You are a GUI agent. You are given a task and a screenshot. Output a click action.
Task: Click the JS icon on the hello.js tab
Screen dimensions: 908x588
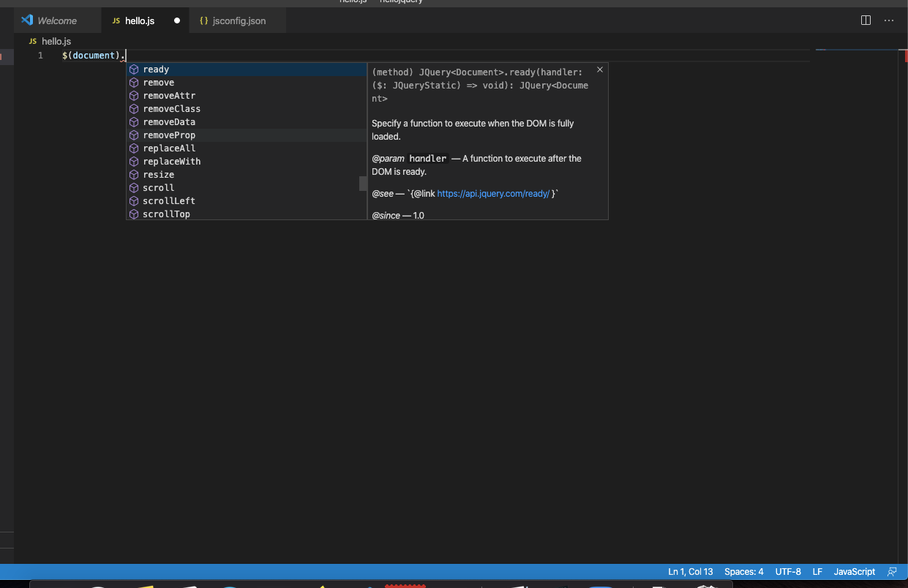click(115, 20)
